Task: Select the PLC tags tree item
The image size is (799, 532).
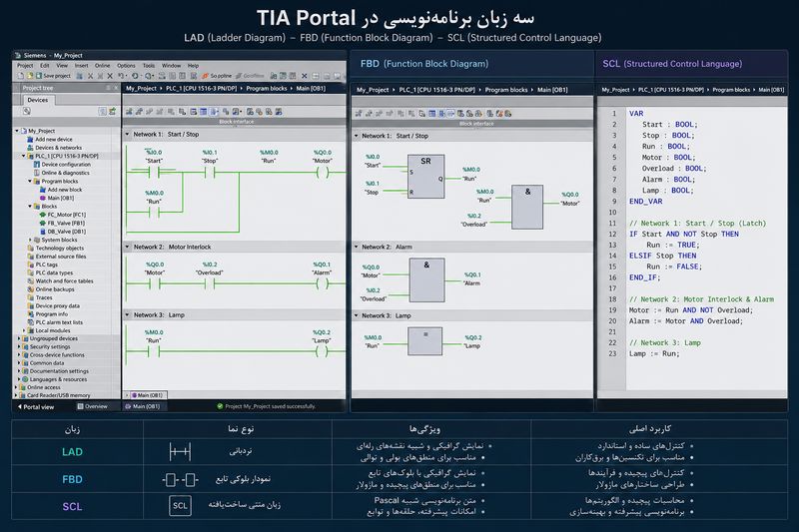Action: (x=46, y=265)
